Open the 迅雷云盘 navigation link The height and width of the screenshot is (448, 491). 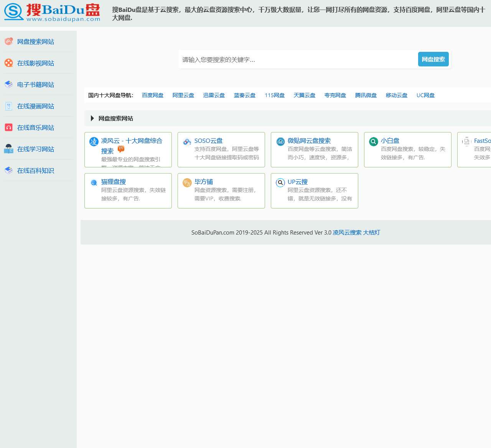coord(214,95)
